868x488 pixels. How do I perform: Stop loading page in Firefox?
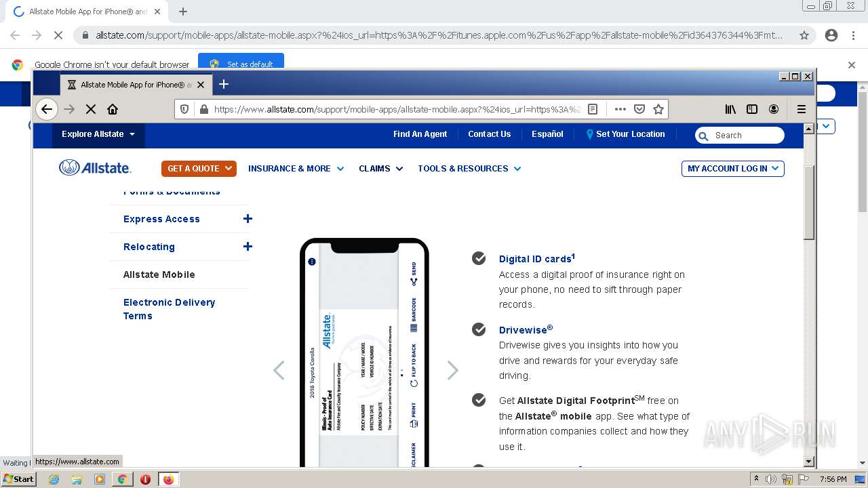coord(91,109)
